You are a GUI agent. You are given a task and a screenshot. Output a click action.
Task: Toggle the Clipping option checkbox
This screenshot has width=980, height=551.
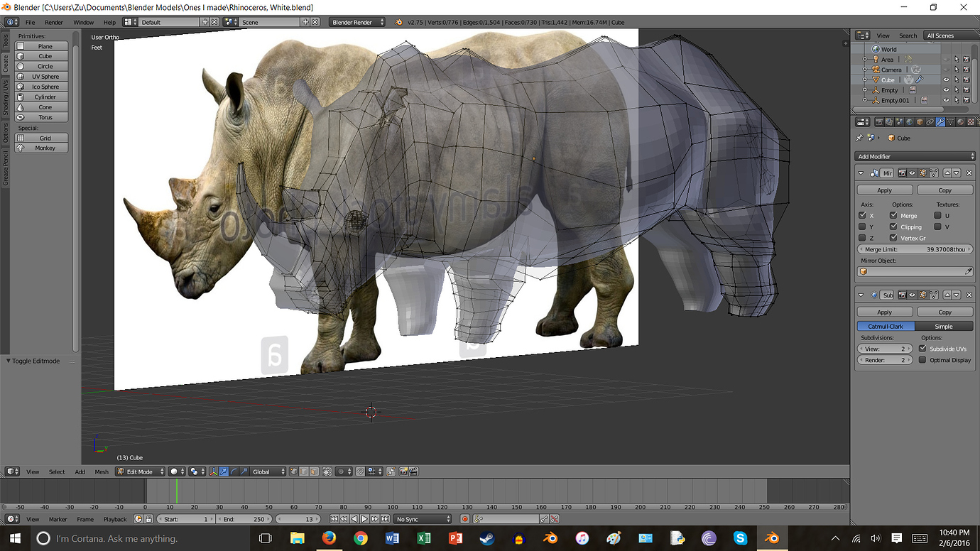point(893,227)
